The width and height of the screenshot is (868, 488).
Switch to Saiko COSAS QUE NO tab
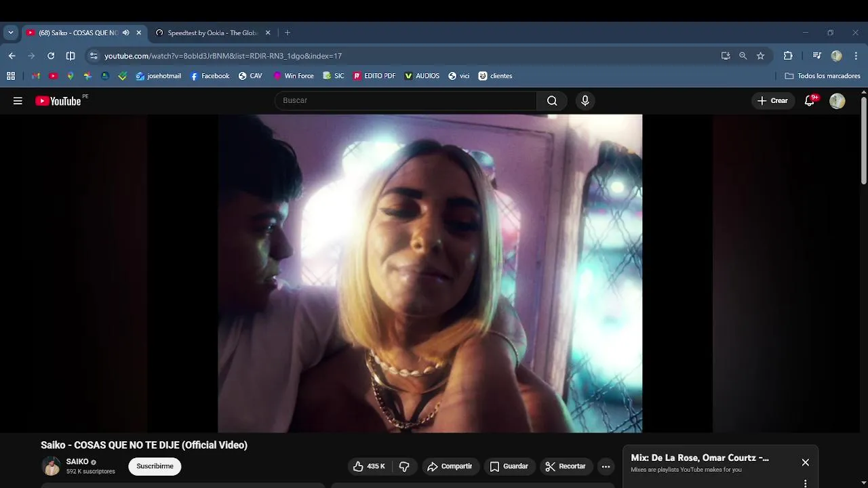click(77, 33)
